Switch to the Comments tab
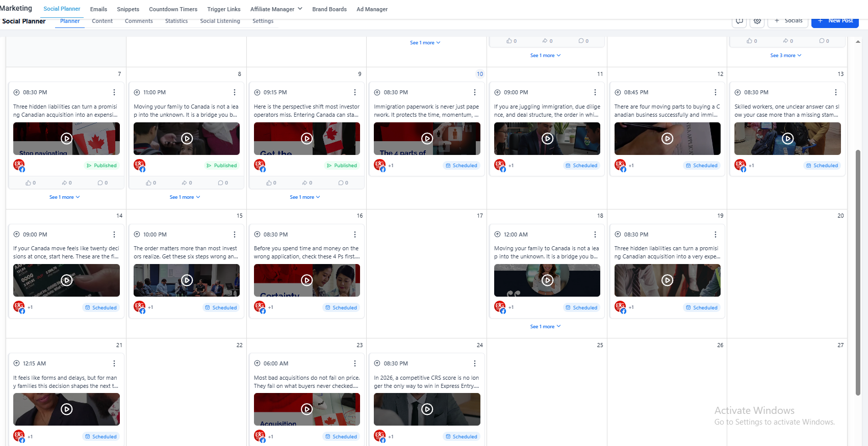The image size is (868, 446). point(139,21)
